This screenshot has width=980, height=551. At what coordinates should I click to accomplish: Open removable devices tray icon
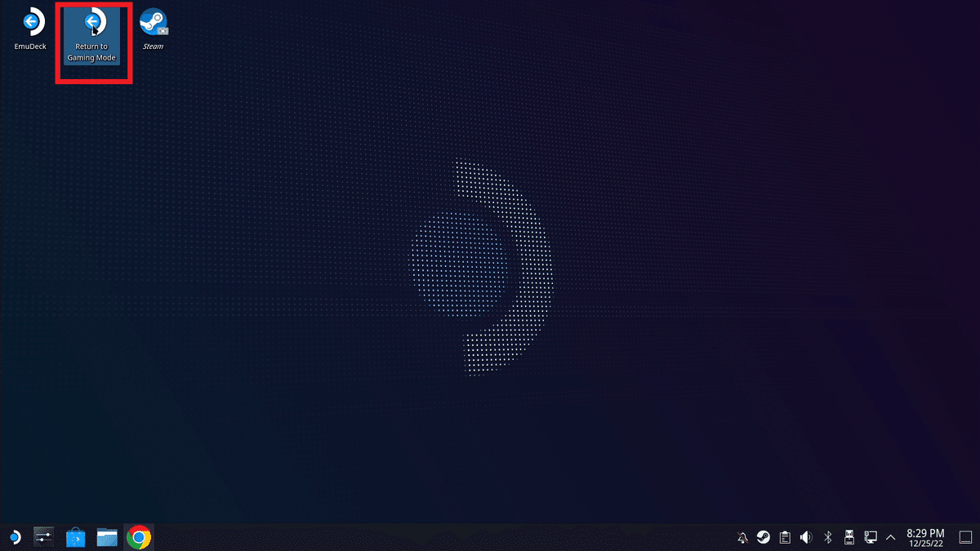(849, 537)
